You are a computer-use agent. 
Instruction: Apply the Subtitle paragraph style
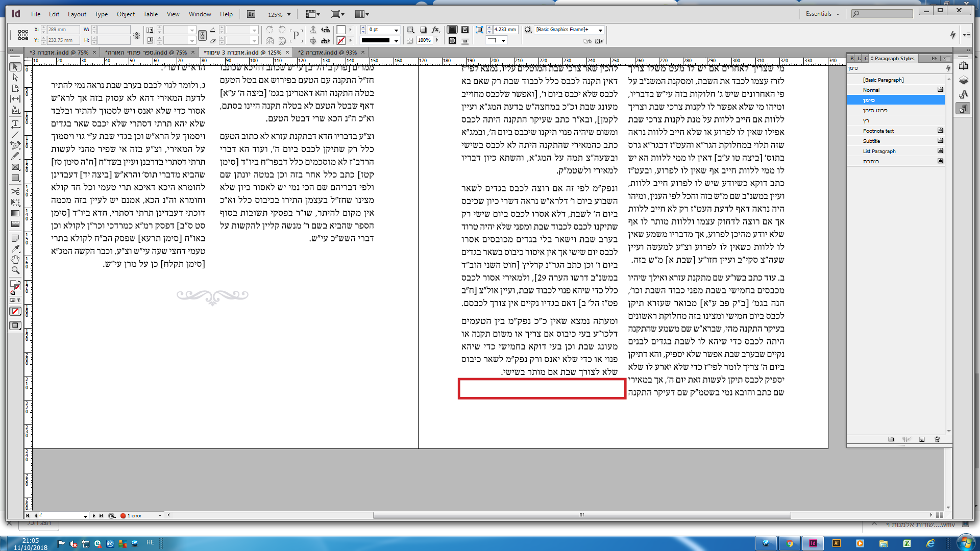tap(871, 141)
